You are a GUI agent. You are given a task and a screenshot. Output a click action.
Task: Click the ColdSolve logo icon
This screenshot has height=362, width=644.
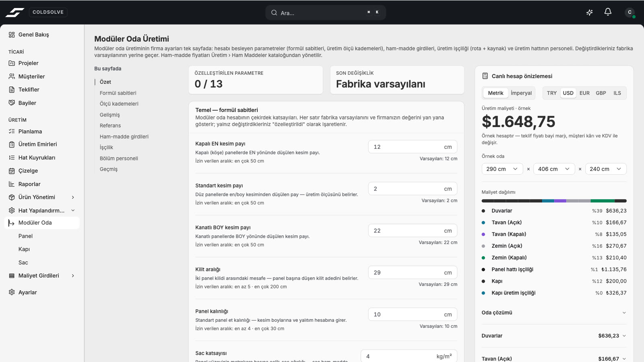click(x=14, y=12)
